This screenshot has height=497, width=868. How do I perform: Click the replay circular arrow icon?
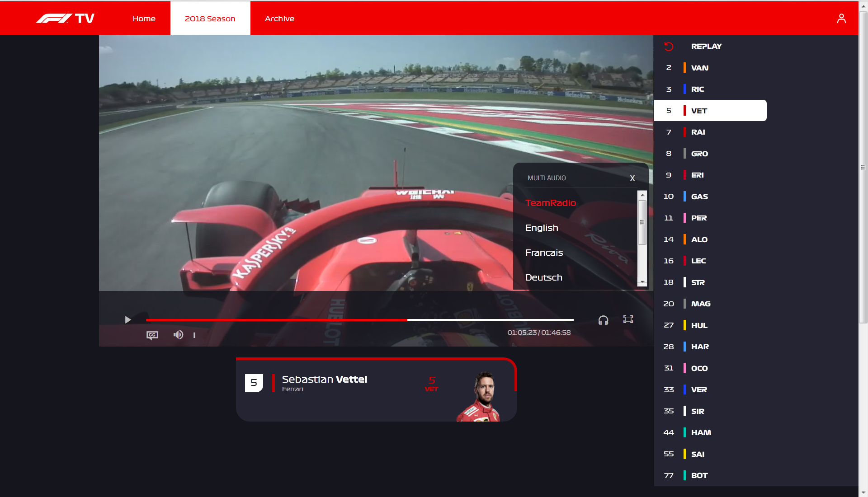pos(669,46)
